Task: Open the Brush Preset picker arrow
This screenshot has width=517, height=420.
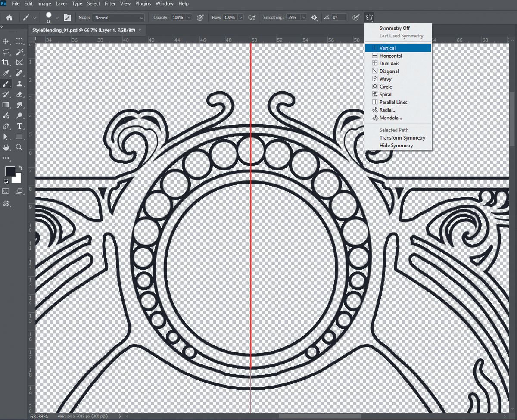Action: 57,18
